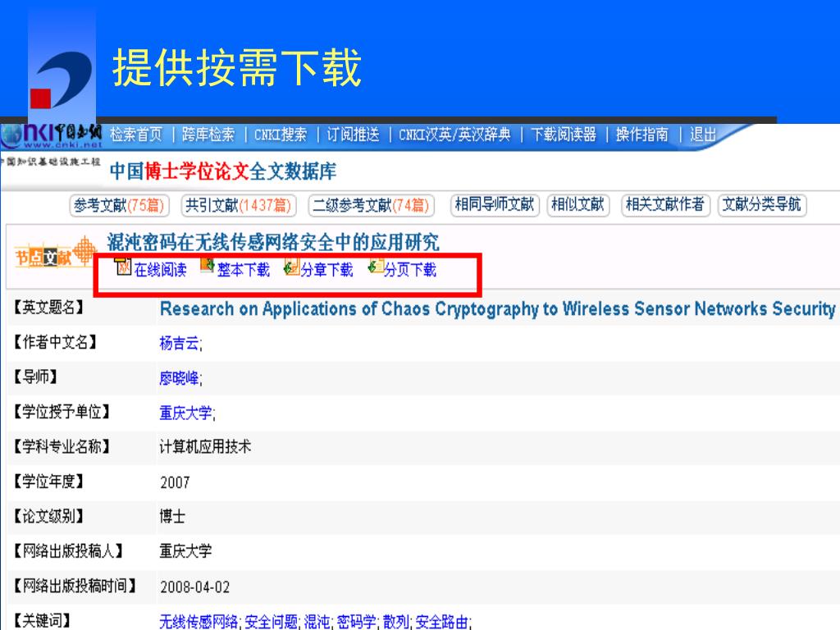Click the 【学位年度】 label
The image size is (840, 630).
pos(49,481)
